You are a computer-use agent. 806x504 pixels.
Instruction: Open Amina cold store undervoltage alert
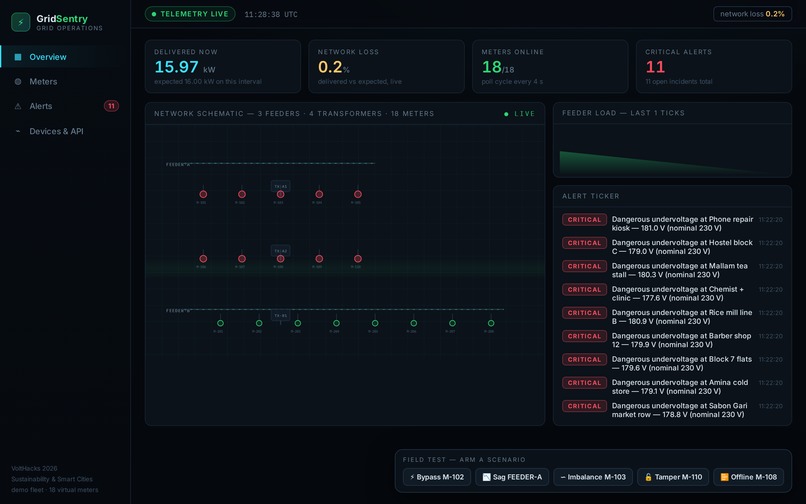672,387
